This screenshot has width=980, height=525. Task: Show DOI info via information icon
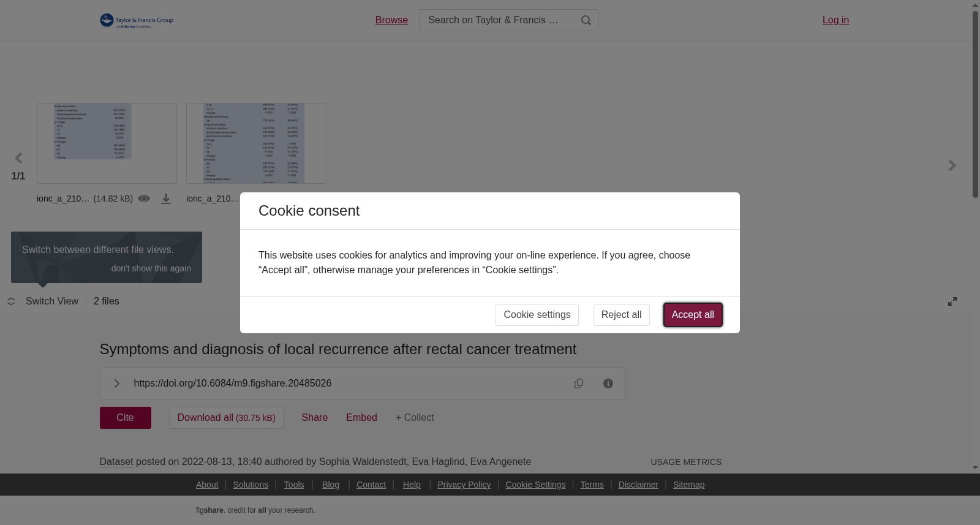pyautogui.click(x=608, y=383)
